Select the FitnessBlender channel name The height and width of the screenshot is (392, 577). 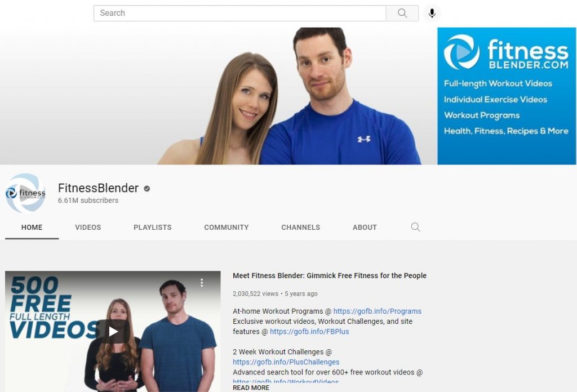98,188
